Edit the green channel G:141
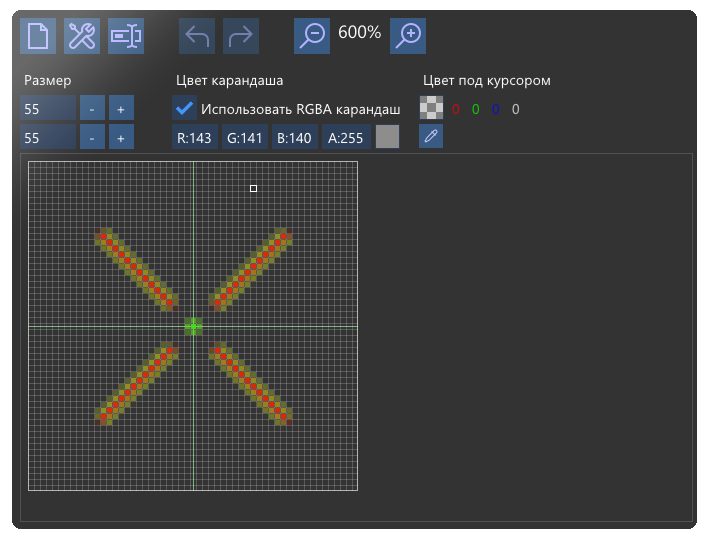Screen dimensions: 710x540 (x=245, y=137)
